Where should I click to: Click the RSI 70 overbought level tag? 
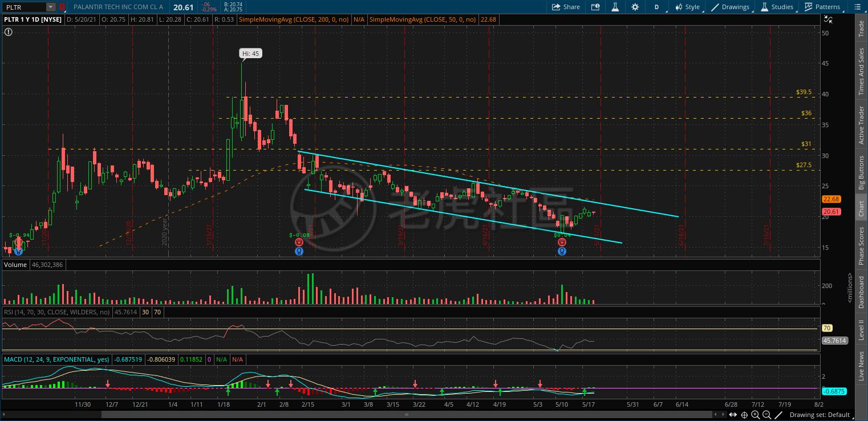click(827, 328)
